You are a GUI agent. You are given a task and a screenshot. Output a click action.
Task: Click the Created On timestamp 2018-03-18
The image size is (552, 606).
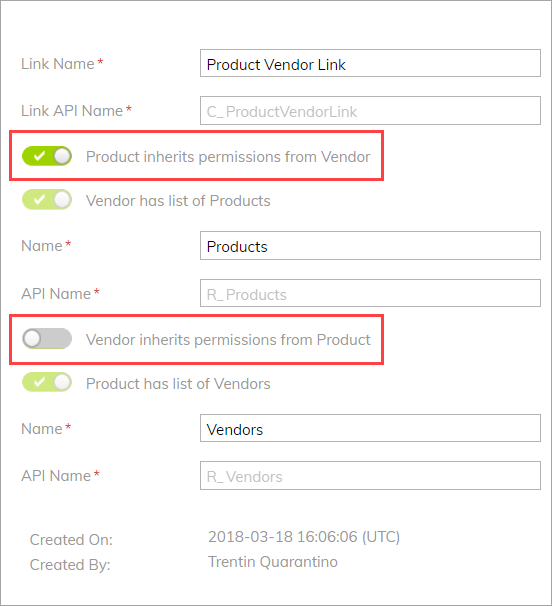click(304, 537)
